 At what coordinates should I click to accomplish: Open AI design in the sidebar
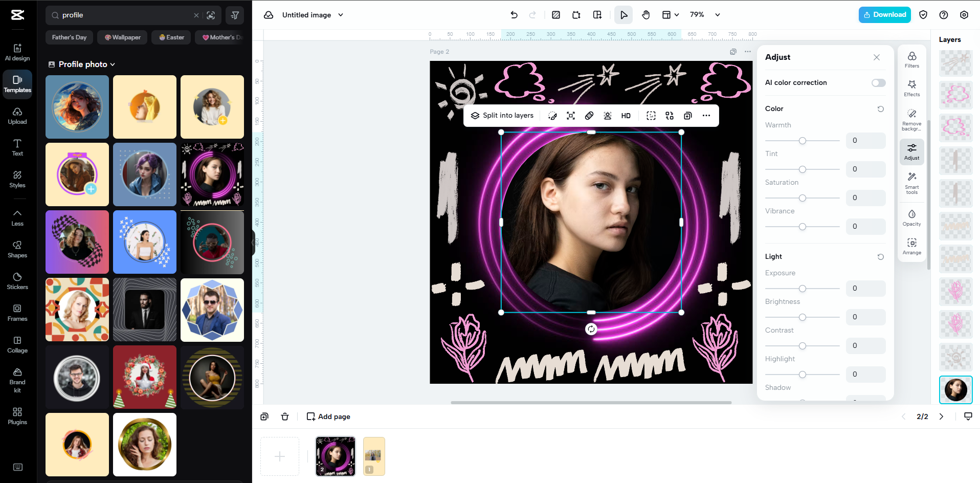(x=17, y=51)
